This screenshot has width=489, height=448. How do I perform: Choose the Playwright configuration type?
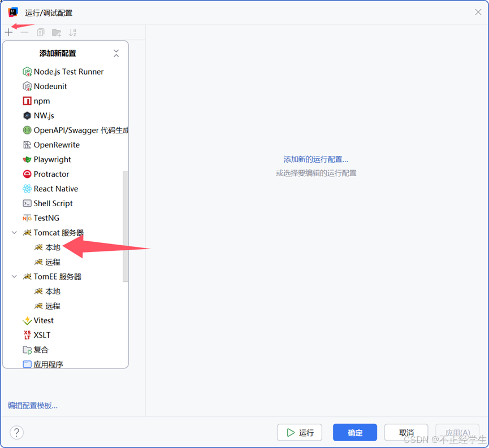(53, 159)
